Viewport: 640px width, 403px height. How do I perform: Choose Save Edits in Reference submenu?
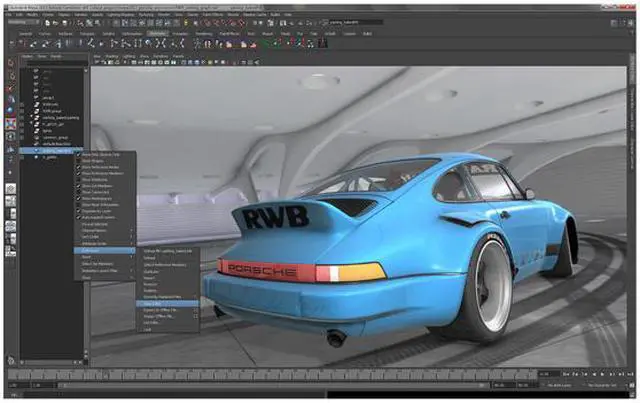click(x=167, y=303)
